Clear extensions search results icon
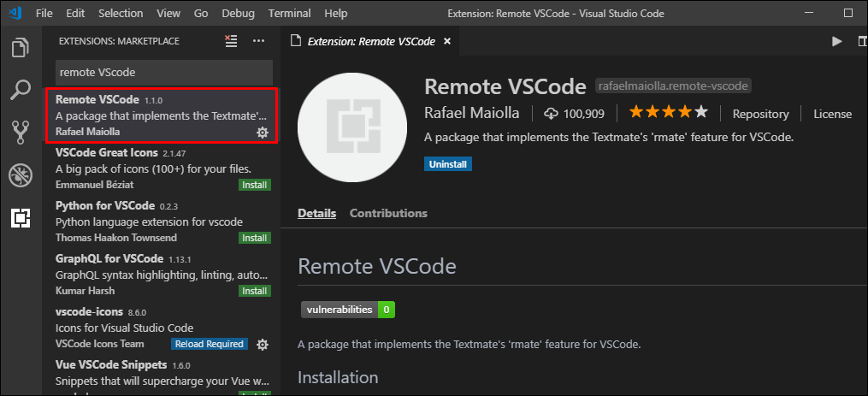The image size is (868, 396). pyautogui.click(x=231, y=41)
